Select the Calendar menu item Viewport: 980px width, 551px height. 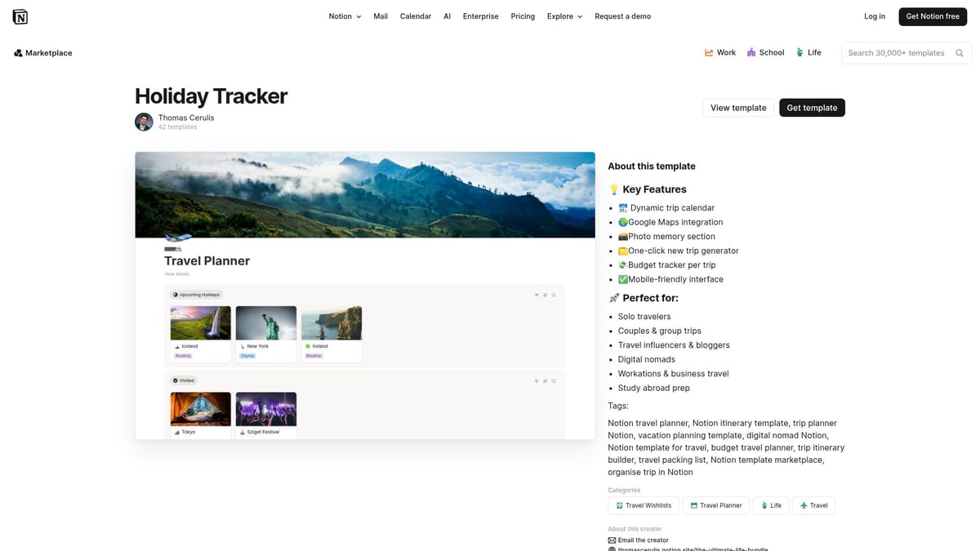click(x=416, y=16)
